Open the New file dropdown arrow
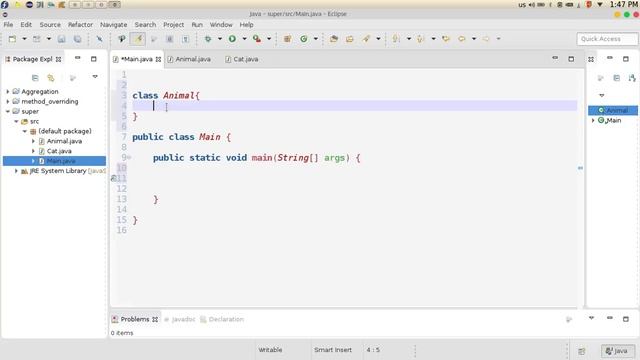The height and width of the screenshot is (360, 640). (x=24, y=39)
